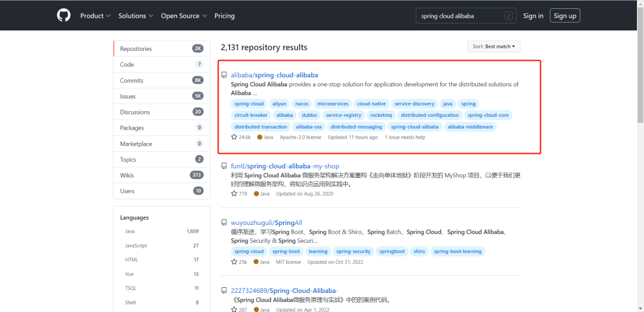
Task: Click the Sign in link
Action: coord(533,16)
